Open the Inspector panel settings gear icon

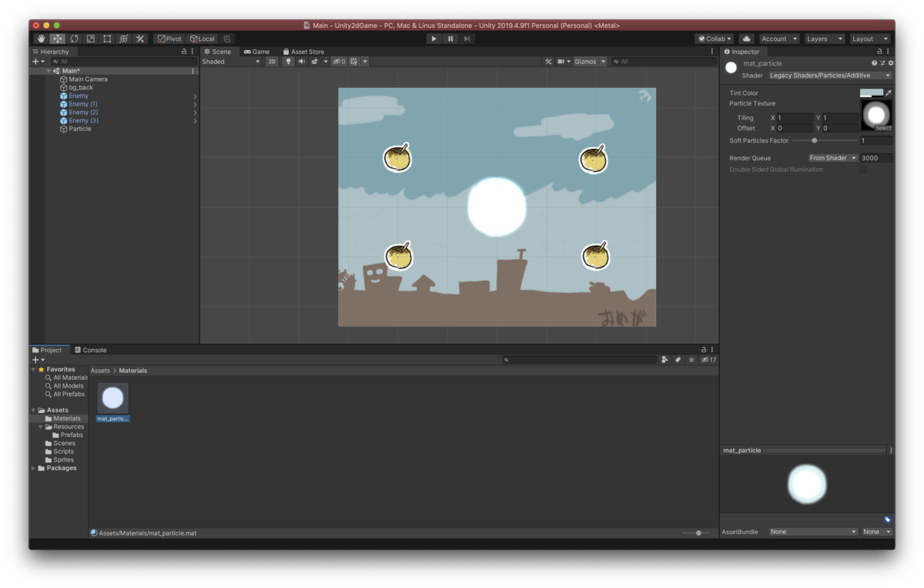click(x=890, y=62)
